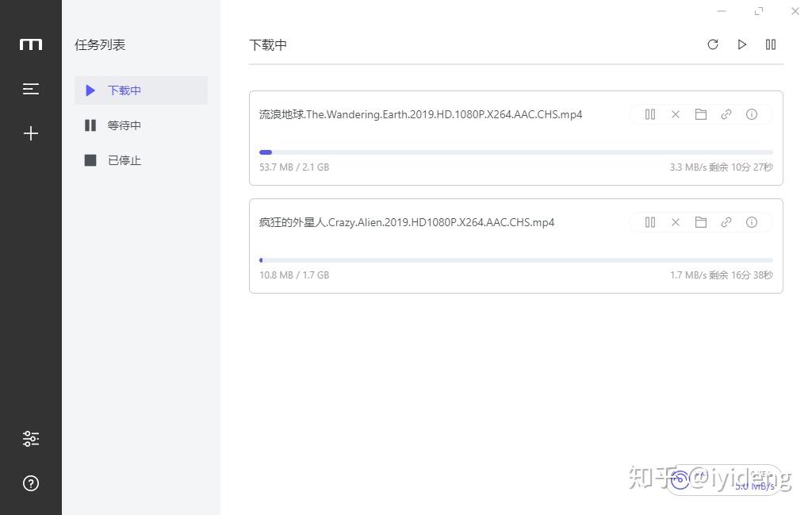Open Motrix preferences via the settings icon

[30, 438]
